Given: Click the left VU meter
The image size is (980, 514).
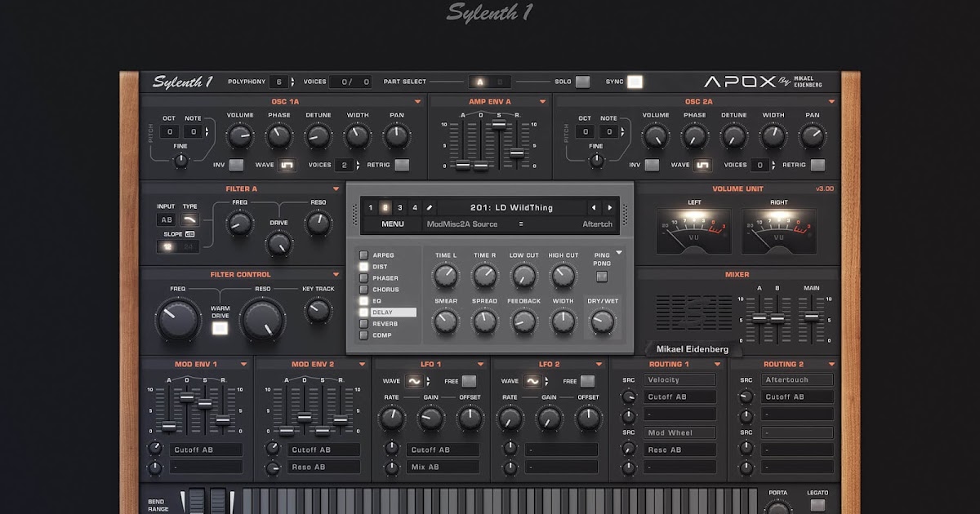Looking at the screenshot, I should click(694, 231).
